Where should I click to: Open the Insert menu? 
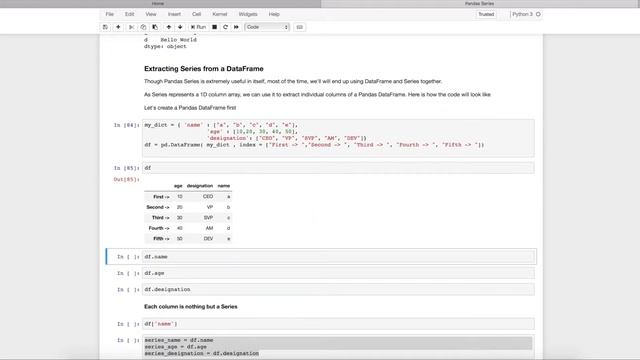[x=174, y=14]
